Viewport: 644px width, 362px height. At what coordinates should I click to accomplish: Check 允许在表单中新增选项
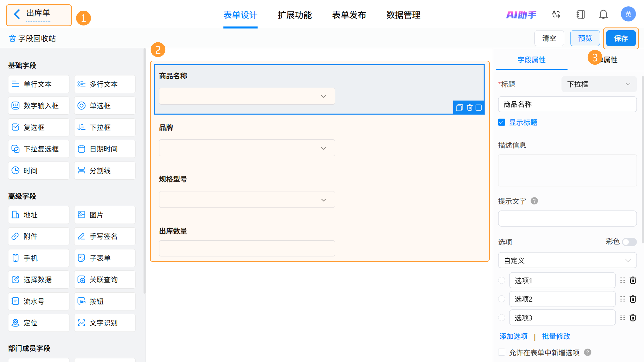point(501,352)
